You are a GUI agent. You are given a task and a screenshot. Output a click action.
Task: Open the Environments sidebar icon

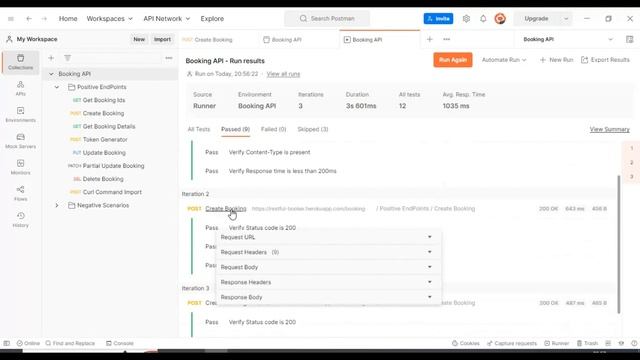(x=20, y=115)
